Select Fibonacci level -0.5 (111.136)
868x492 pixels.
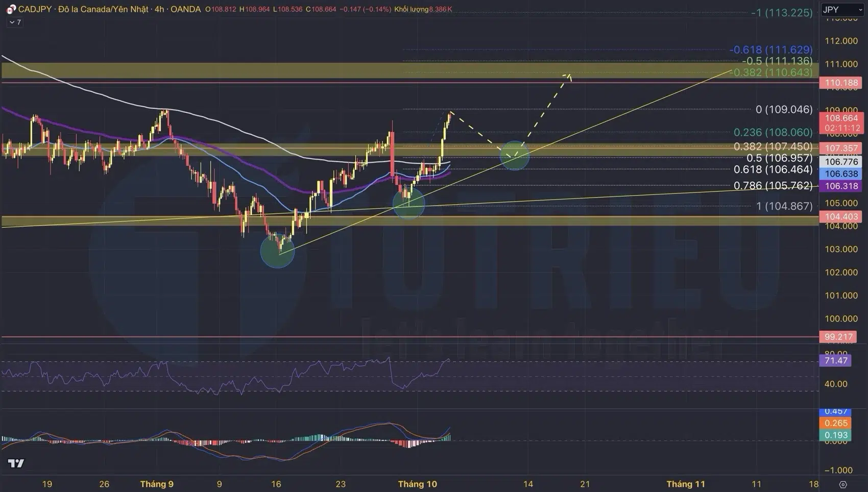[x=777, y=61]
